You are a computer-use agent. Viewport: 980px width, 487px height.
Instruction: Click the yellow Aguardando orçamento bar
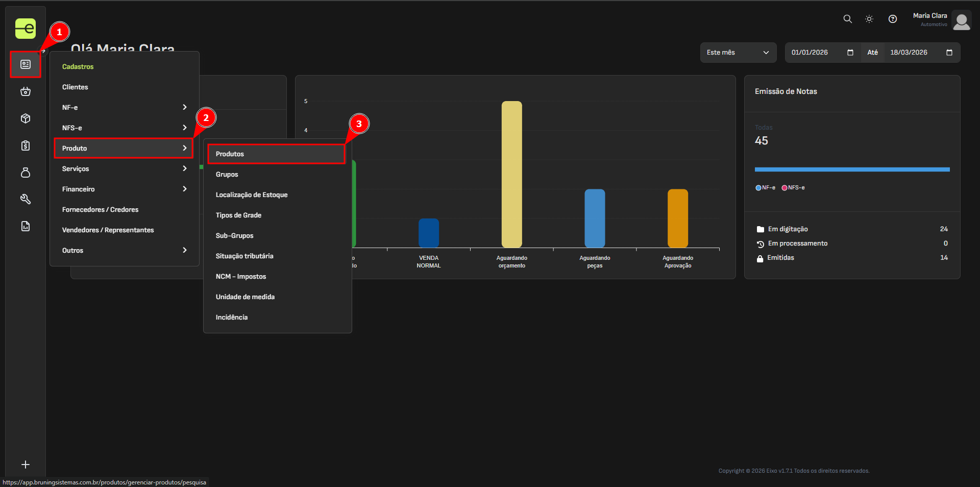511,174
